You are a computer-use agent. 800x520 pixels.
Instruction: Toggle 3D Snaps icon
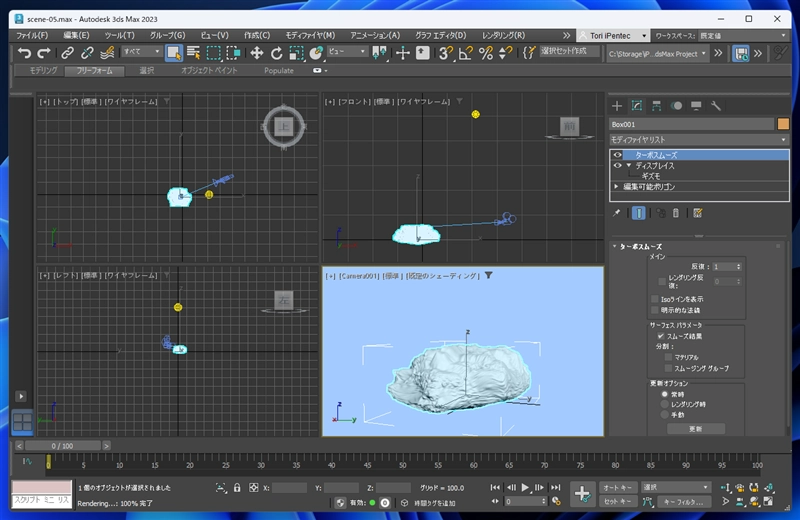446,53
